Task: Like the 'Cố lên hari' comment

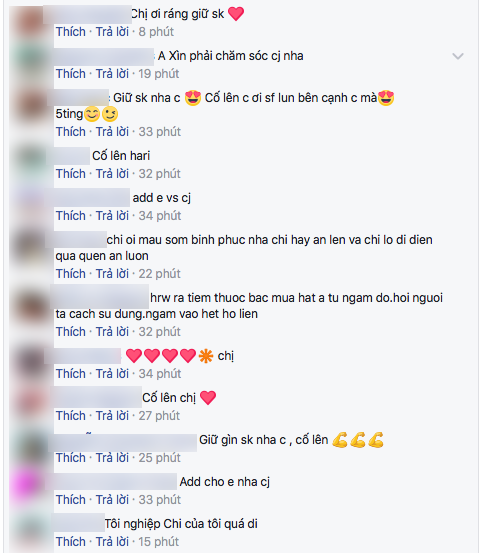Action: (71, 174)
